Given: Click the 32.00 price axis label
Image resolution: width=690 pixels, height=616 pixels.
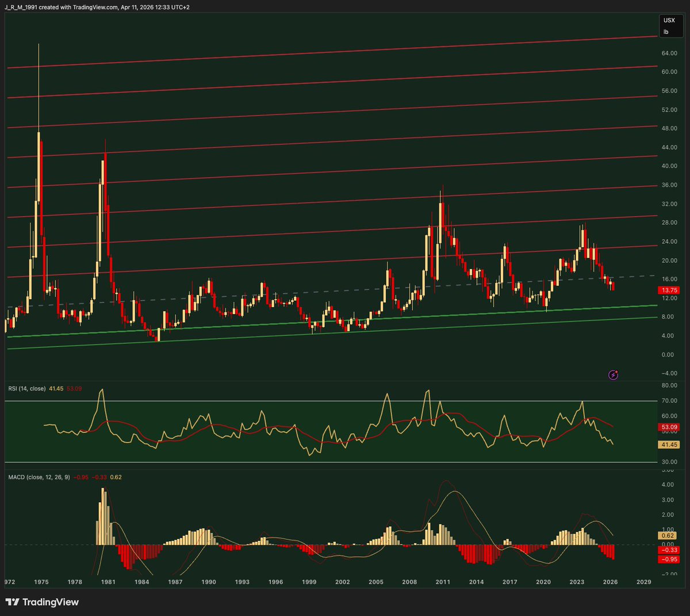Looking at the screenshot, I should point(669,204).
